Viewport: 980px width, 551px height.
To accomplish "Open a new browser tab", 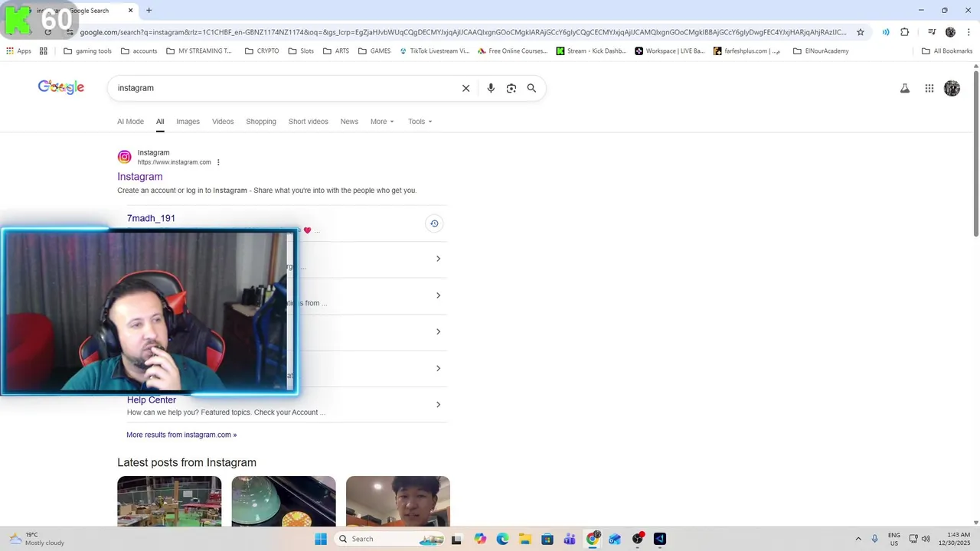I will pyautogui.click(x=149, y=11).
